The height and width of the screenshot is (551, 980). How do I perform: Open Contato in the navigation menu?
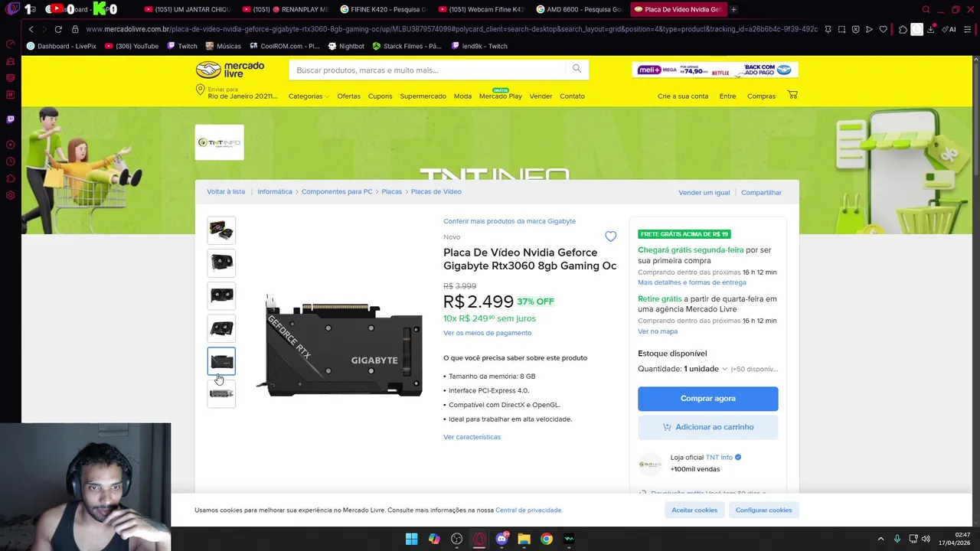(572, 96)
